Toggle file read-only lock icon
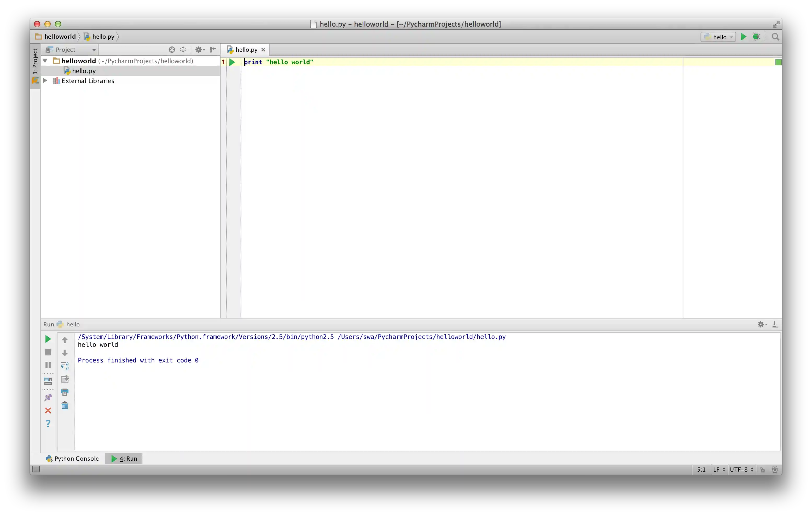This screenshot has height=516, width=812. 762,470
